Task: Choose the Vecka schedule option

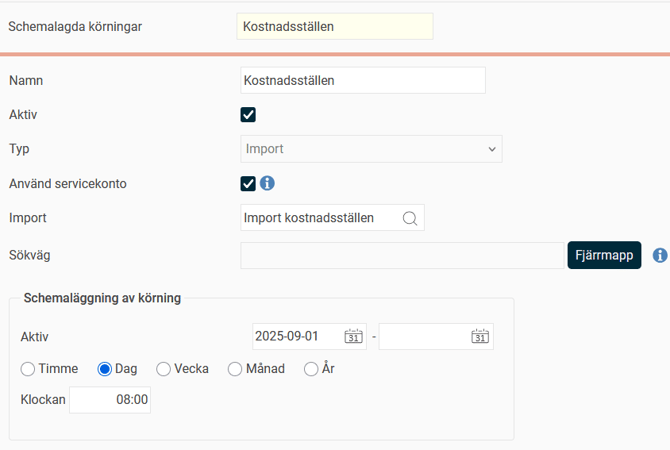Action: click(x=164, y=369)
